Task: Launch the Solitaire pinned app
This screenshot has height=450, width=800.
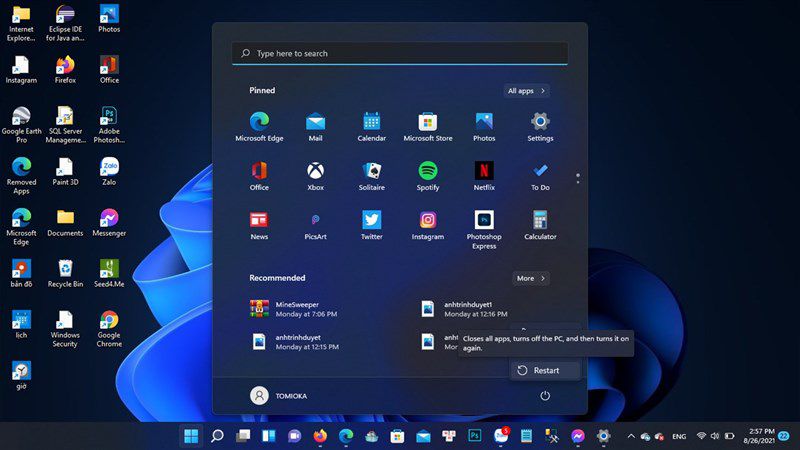Action: 371,176
